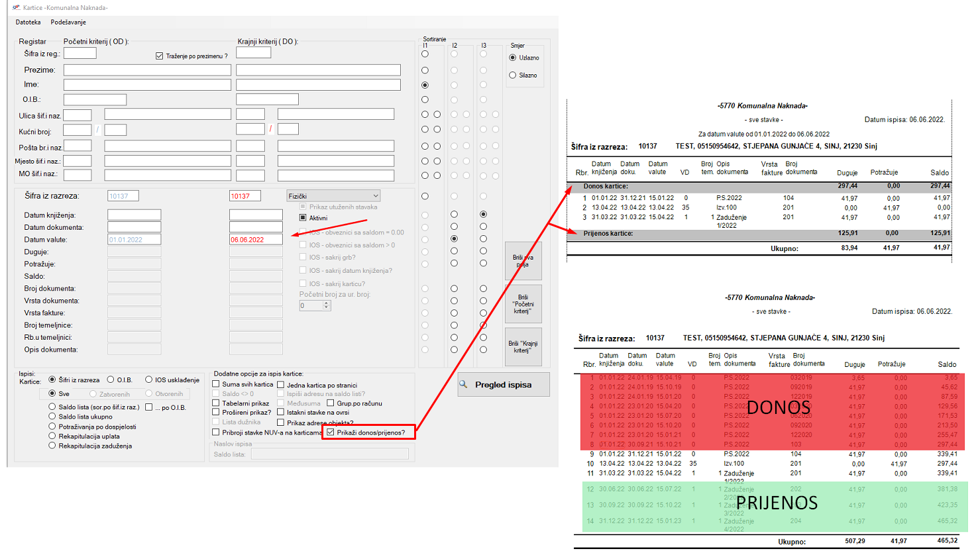
Task: Expand the 'Fizički' dropdown
Action: click(x=376, y=196)
